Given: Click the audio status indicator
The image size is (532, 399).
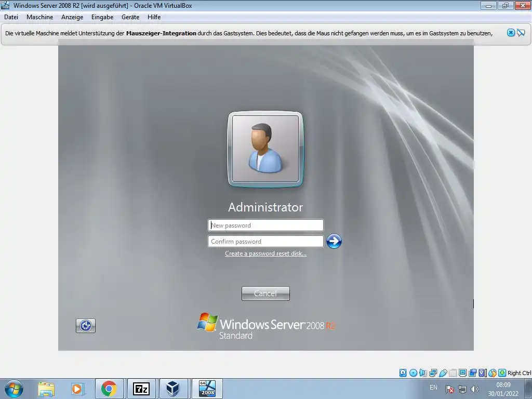Looking at the screenshot, I should point(423,373).
